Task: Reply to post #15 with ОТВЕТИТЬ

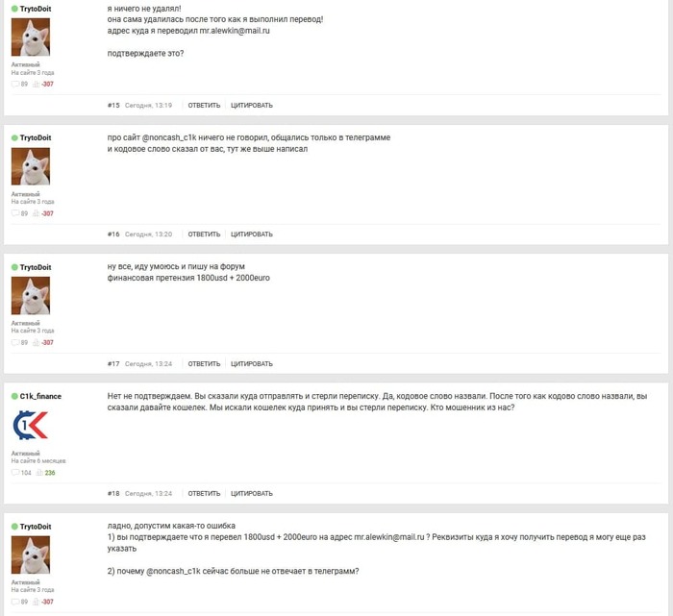Action: [x=204, y=105]
